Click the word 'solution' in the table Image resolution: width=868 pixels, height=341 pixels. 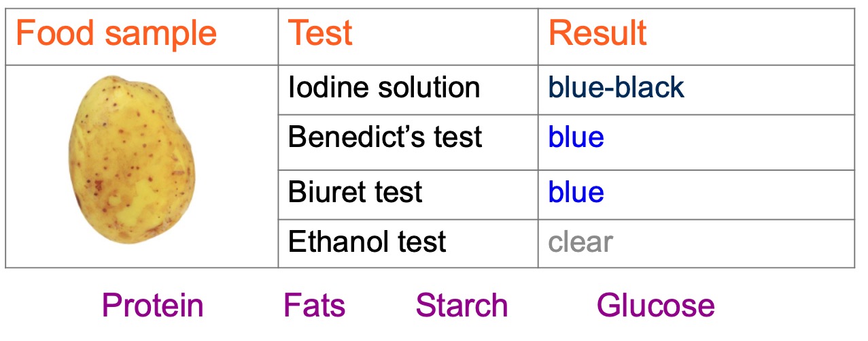pos(427,87)
